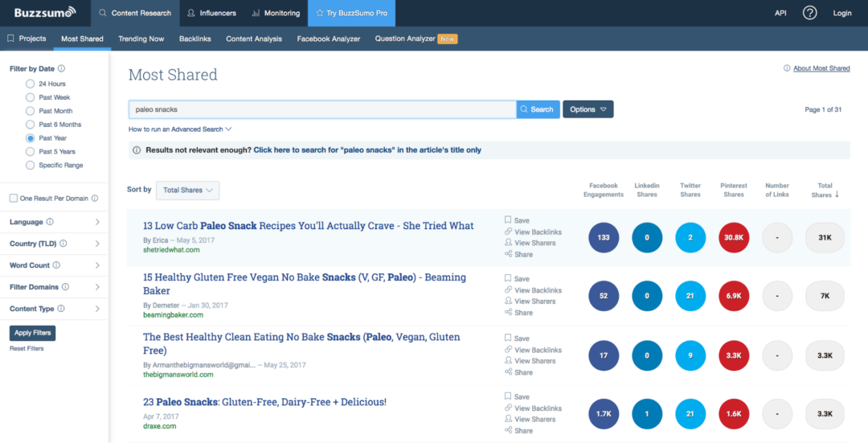Click the Save bookmark icon for first result
Viewport: 868px width, 443px height.
[x=508, y=219]
